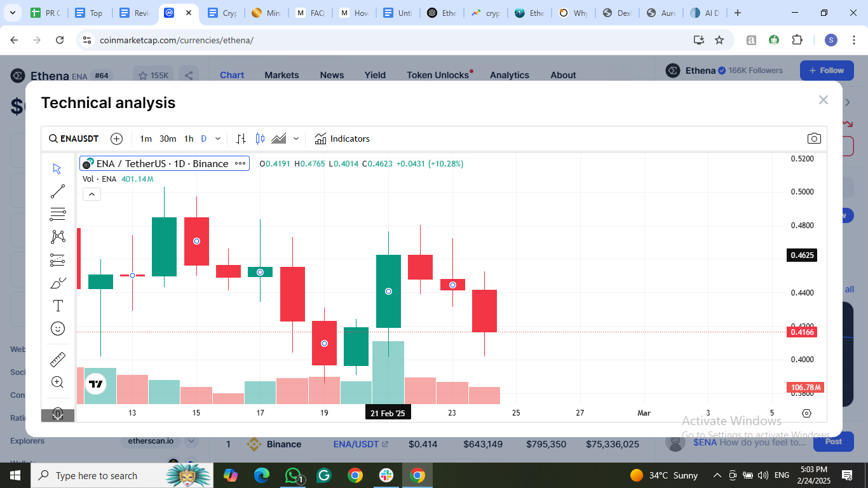Add a symbol to compare
This screenshot has height=488, width=868.
[x=116, y=139]
